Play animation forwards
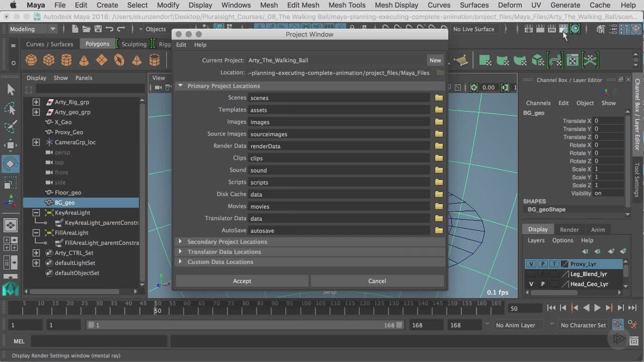 (597, 308)
